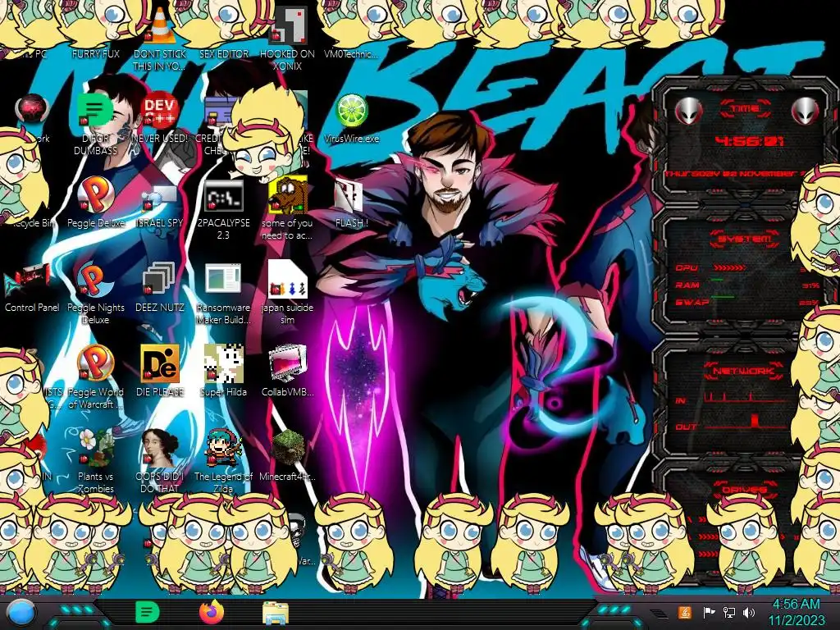Open the volume speaker tray icon
The height and width of the screenshot is (630, 840).
[749, 612]
